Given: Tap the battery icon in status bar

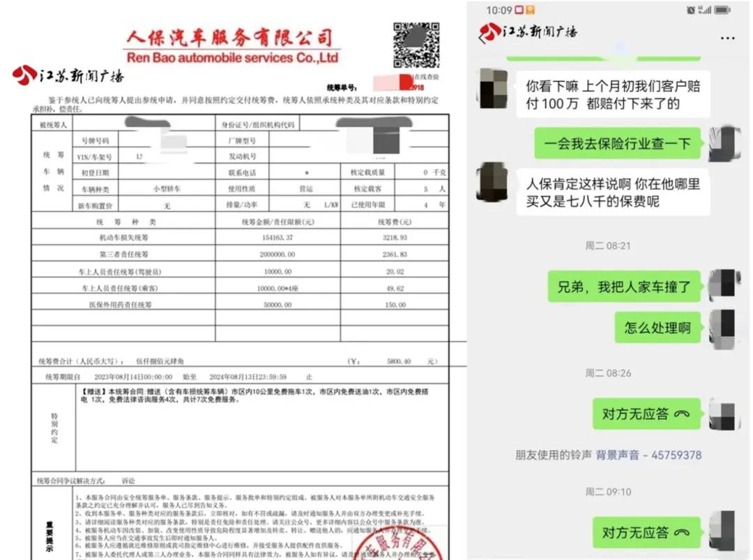Looking at the screenshot, I should coord(722,10).
